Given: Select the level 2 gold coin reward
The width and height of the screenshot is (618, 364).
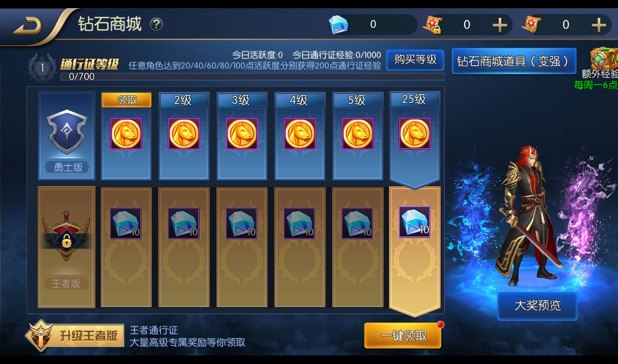Looking at the screenshot, I should click(184, 133).
